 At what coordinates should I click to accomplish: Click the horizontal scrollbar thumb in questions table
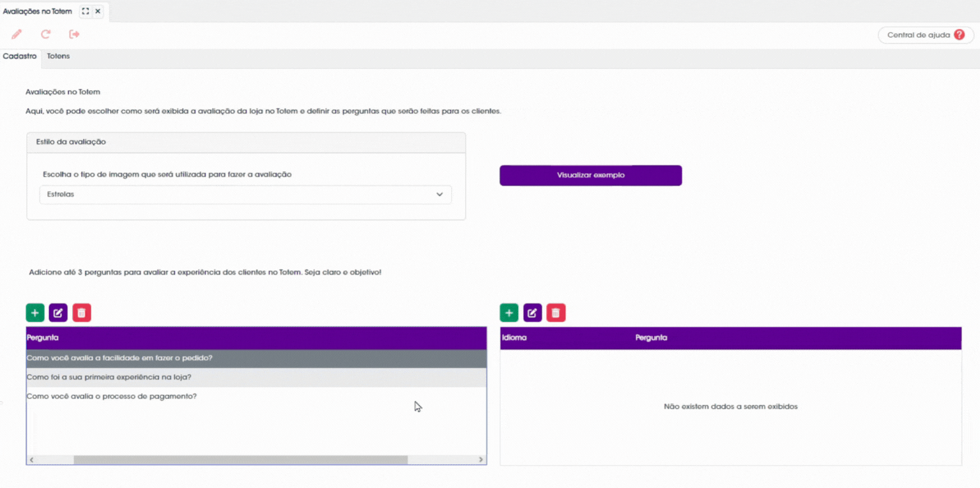[240, 460]
